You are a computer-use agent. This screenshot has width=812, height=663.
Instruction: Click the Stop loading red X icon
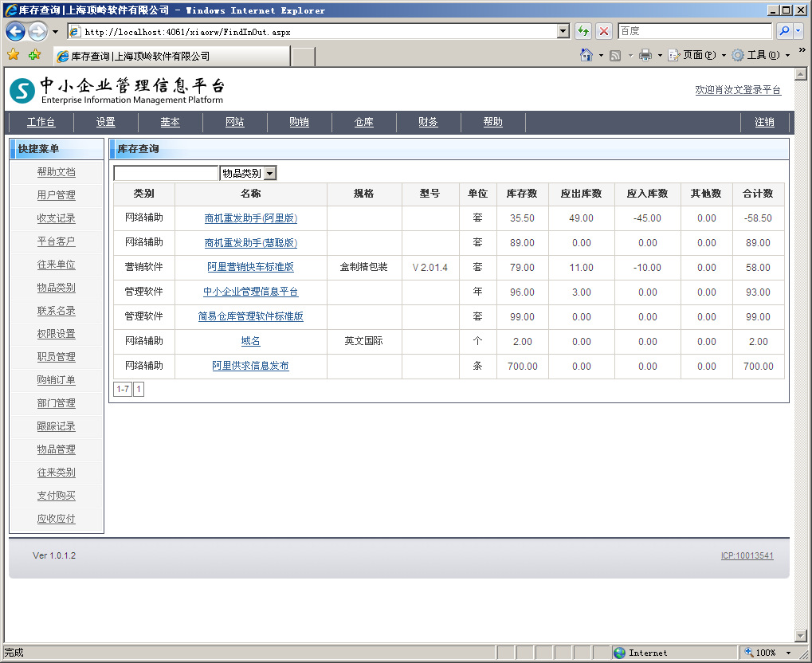(604, 31)
